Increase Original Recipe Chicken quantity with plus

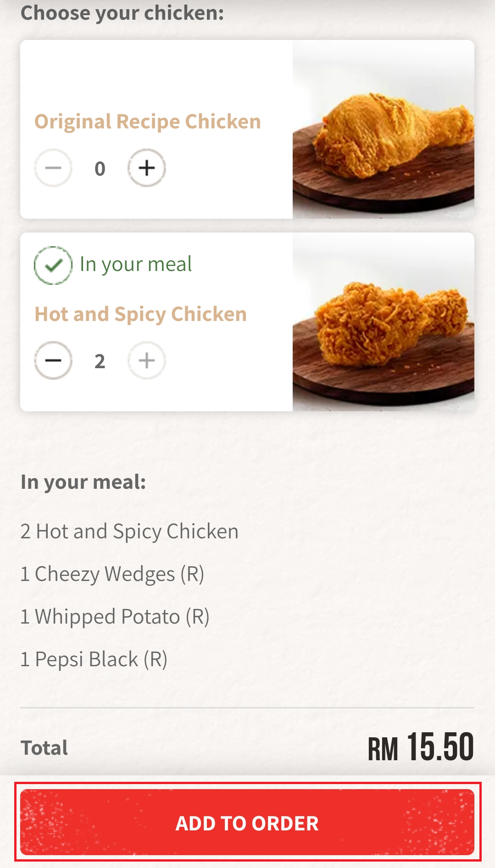click(147, 168)
